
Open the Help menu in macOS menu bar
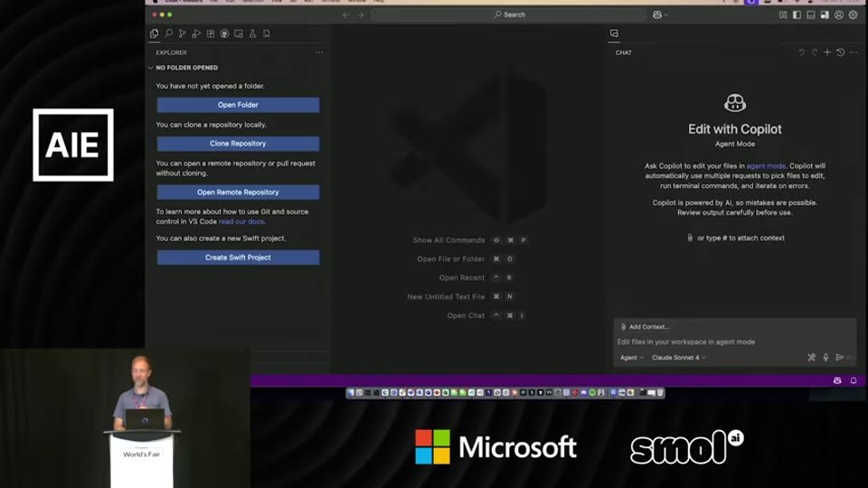coord(379,1)
